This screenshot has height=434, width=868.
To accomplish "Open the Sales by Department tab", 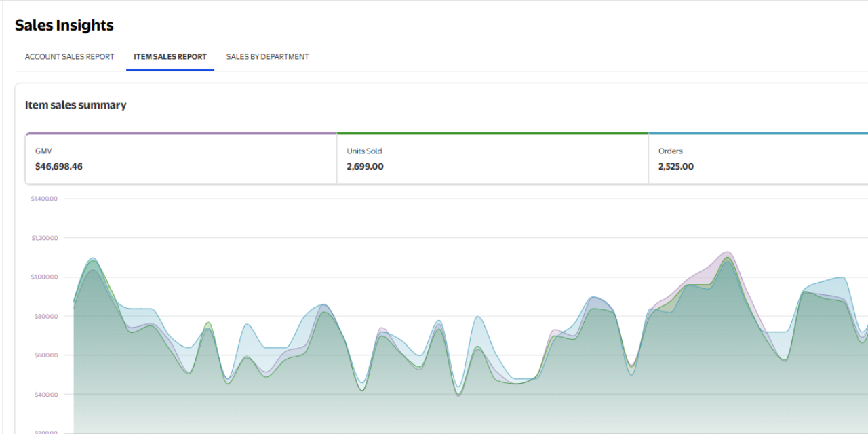I will 267,57.
